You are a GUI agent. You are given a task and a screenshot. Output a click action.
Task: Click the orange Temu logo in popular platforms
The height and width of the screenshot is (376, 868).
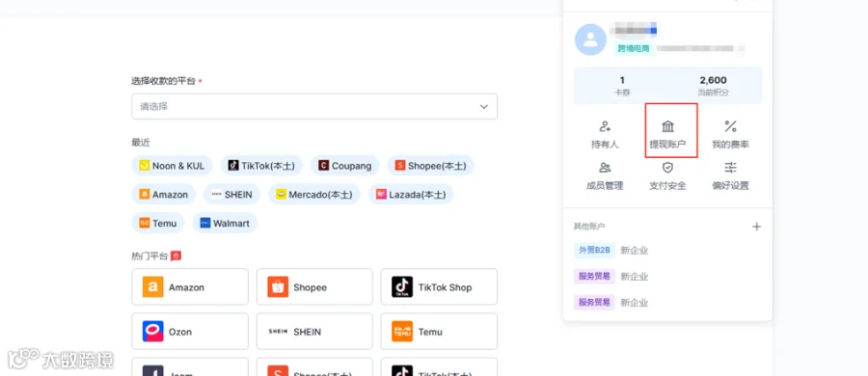click(x=402, y=331)
